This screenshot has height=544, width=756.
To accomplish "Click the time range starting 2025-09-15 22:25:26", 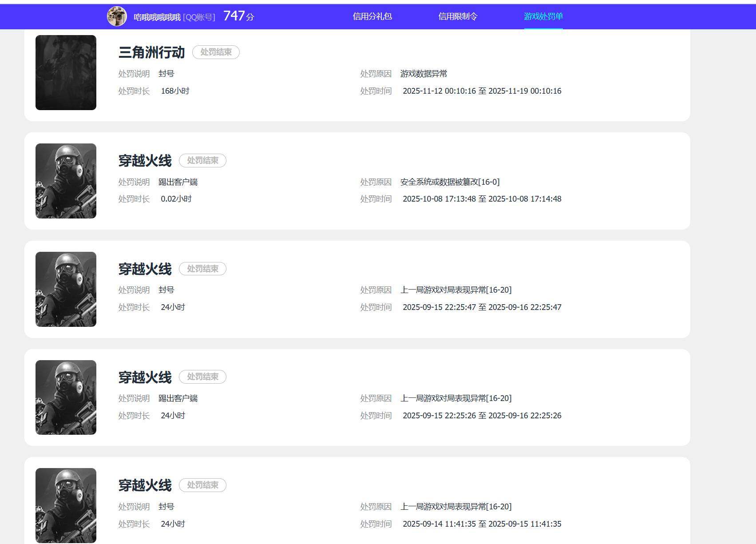I will tap(482, 416).
